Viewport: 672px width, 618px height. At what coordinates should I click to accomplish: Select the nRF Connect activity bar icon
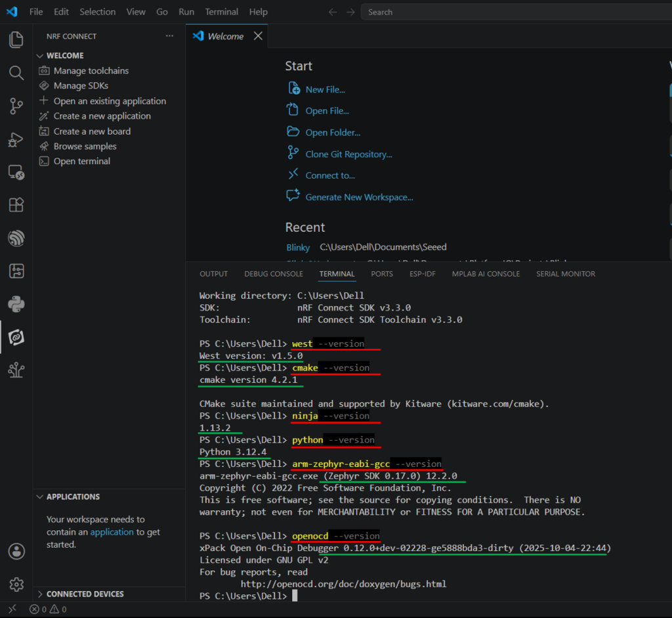pos(16,338)
